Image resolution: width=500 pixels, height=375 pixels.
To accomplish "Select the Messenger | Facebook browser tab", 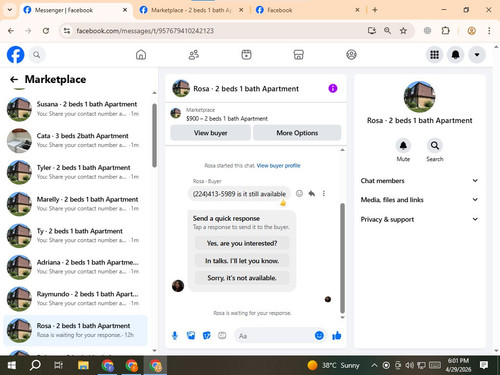I will (x=75, y=10).
